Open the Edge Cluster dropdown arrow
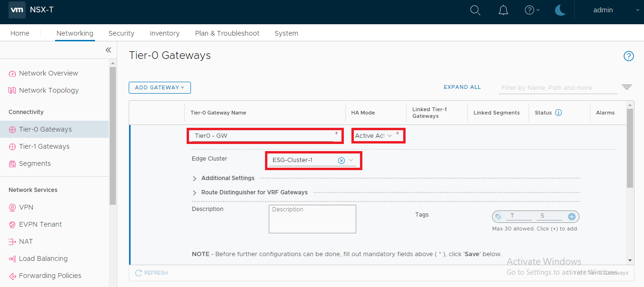 coord(351,160)
